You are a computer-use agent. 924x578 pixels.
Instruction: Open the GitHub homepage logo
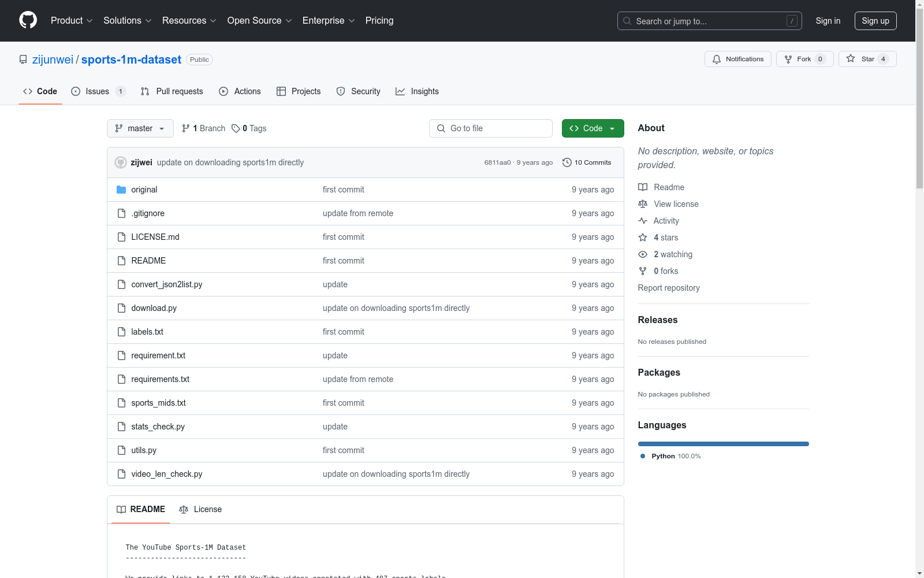coord(28,20)
